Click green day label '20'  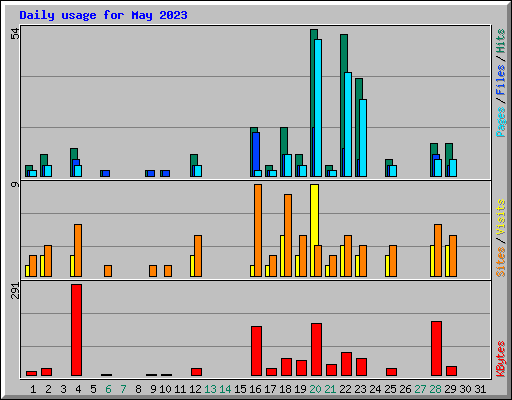(x=315, y=389)
